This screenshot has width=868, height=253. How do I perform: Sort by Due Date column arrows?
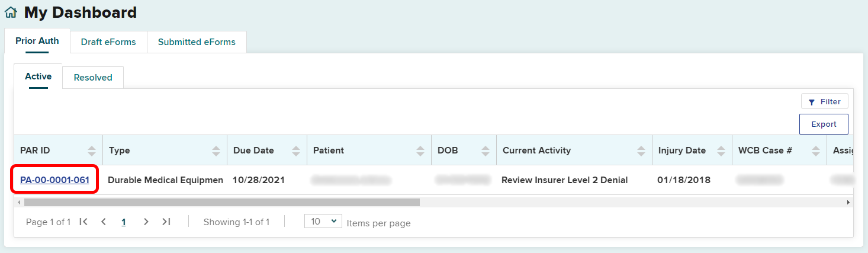click(296, 150)
